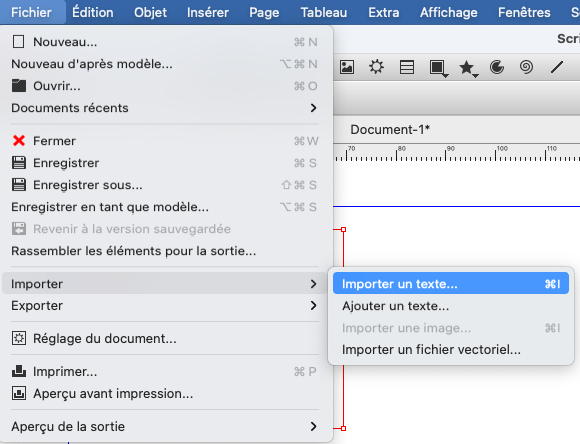Select the Spiral tool icon
The width and height of the screenshot is (580, 444).
click(526, 67)
